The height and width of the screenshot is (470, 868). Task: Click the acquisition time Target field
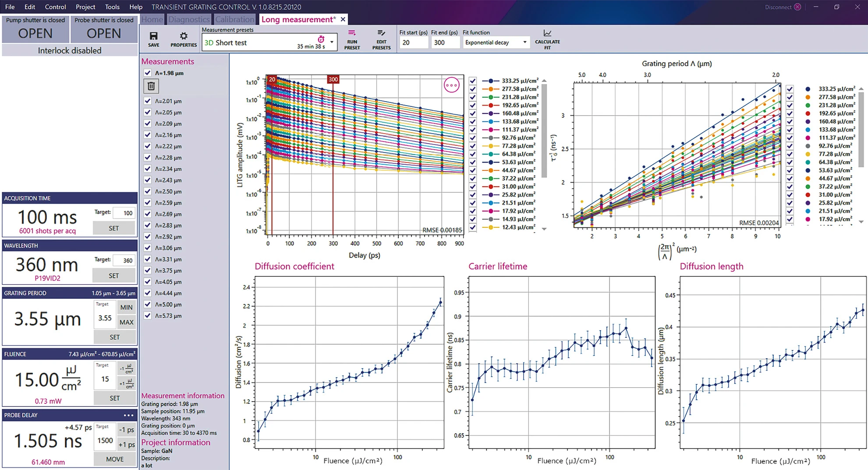[124, 213]
